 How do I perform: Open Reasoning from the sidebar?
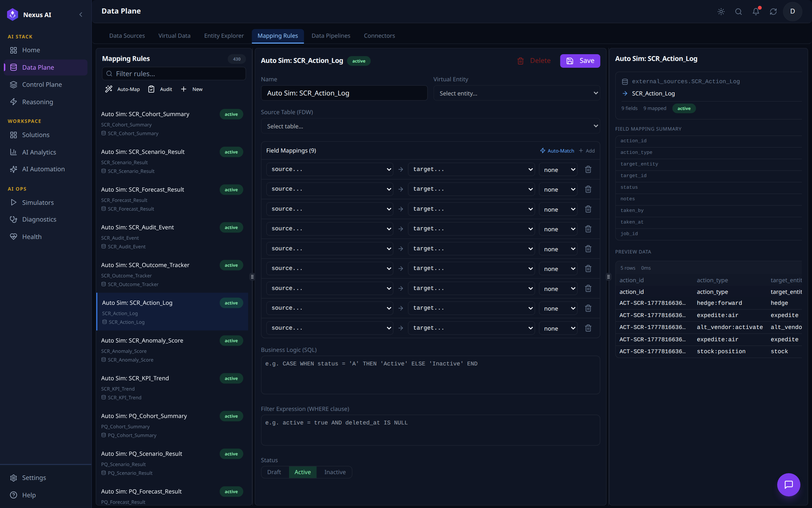point(46,102)
